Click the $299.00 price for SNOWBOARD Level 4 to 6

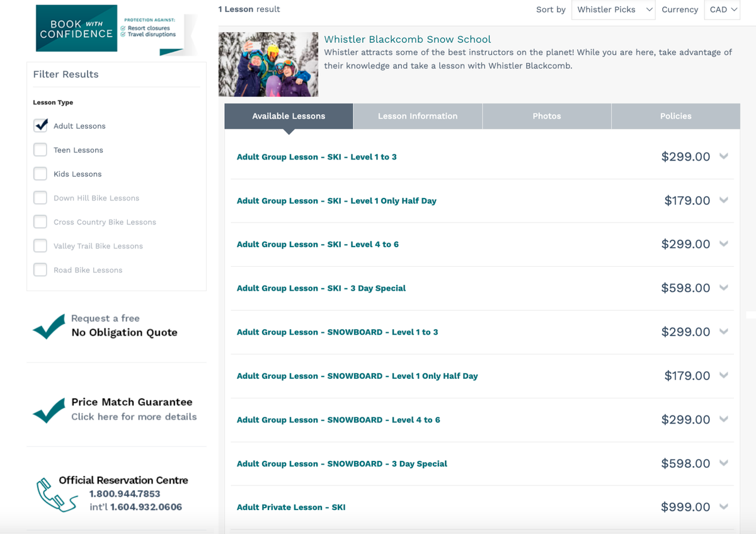[x=685, y=419]
